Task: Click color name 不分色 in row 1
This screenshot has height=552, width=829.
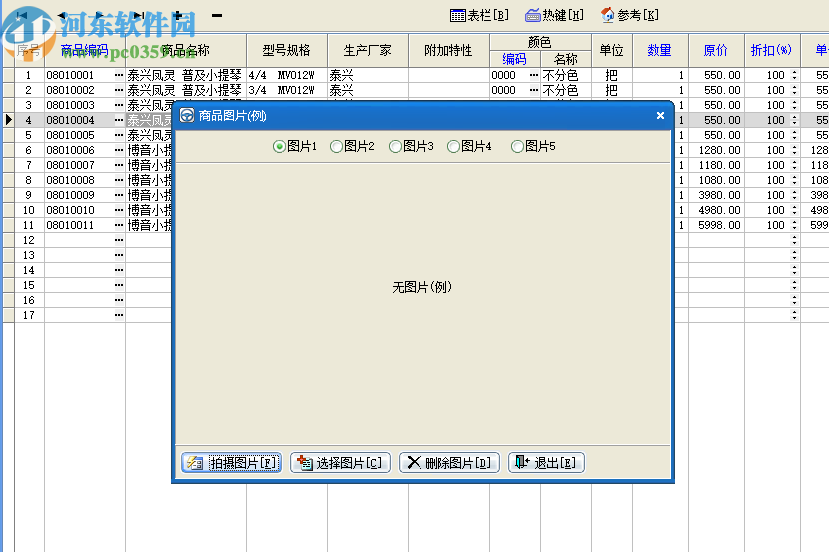Action: (566, 75)
